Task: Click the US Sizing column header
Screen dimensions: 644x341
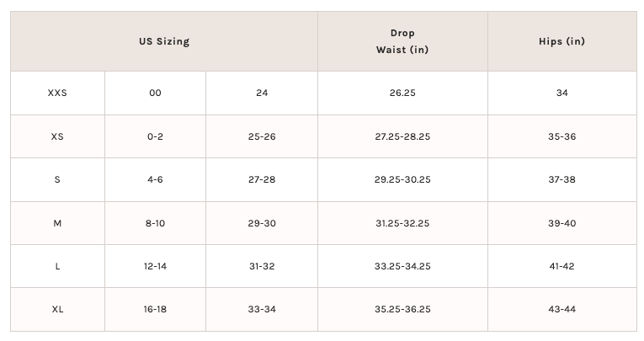Action: point(164,41)
